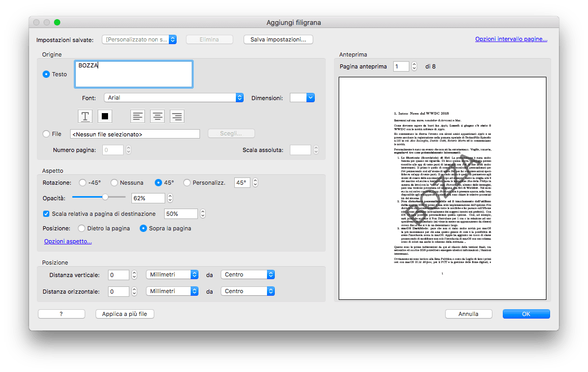Click the Opacità slider handle
Image resolution: width=588 pixels, height=372 pixels.
click(x=105, y=197)
